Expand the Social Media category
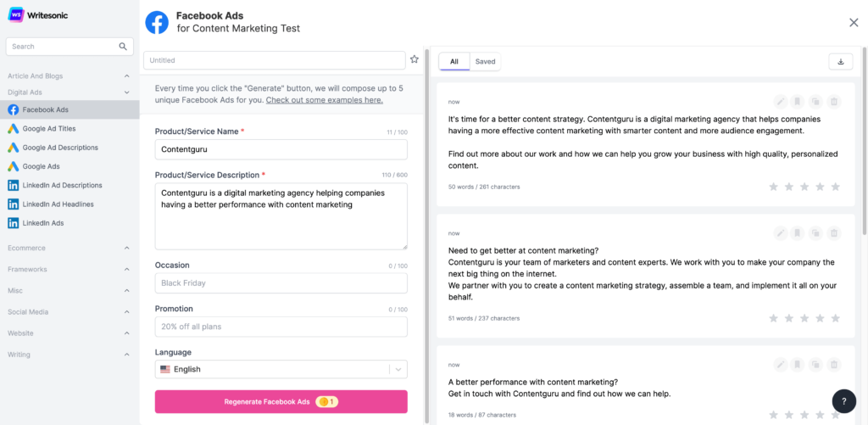The image size is (868, 425). click(127, 312)
